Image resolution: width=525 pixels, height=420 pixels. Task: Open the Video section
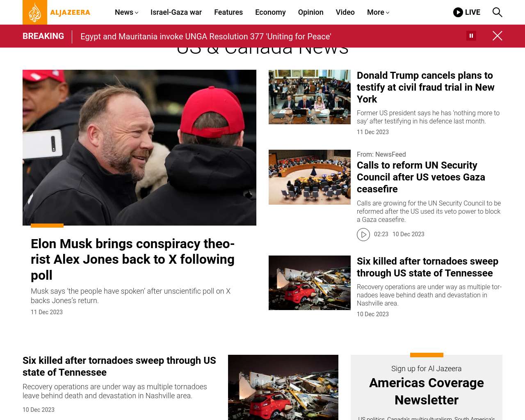click(x=345, y=12)
